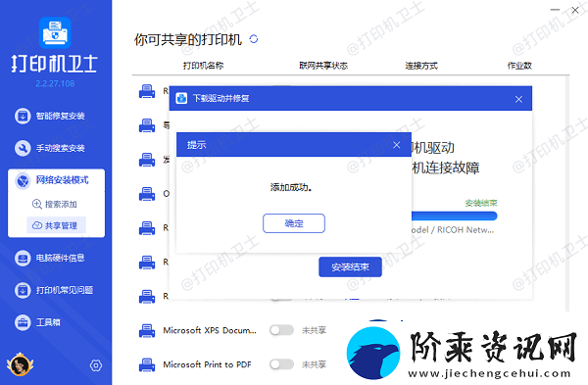Toggle sharing for Microsoft XPS Document printer
Screen dimensions: 588x385
[281, 330]
